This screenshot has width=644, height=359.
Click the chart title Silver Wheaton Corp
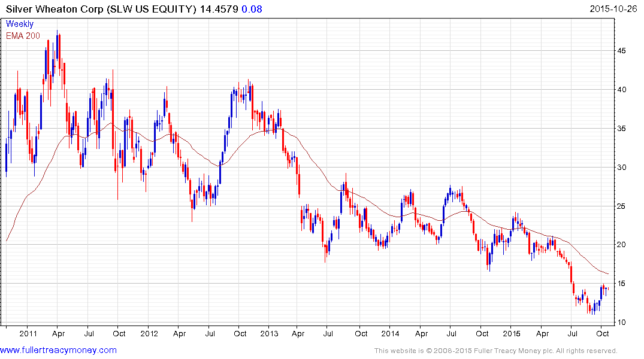[55, 9]
